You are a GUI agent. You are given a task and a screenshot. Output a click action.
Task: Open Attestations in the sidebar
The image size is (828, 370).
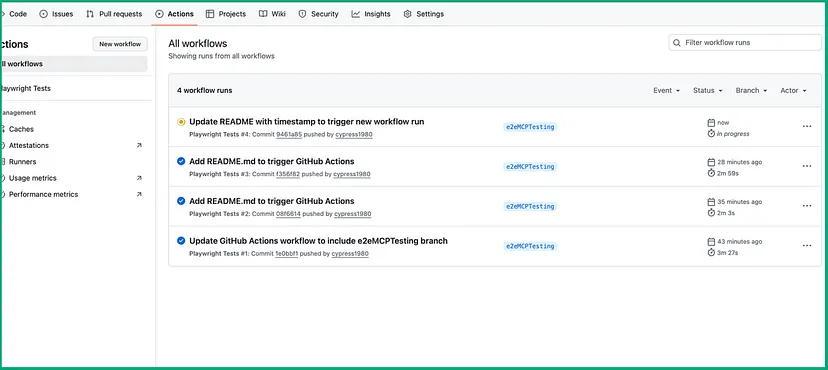click(x=29, y=145)
